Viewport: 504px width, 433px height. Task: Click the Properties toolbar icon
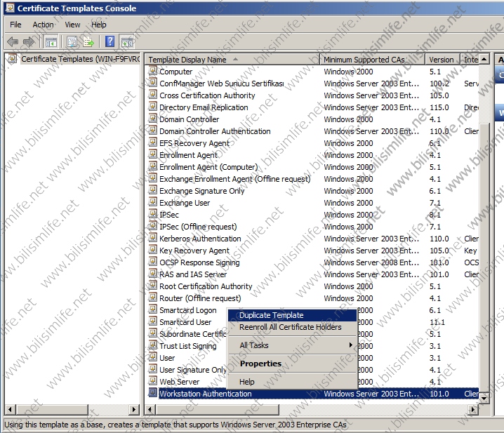pyautogui.click(x=72, y=41)
